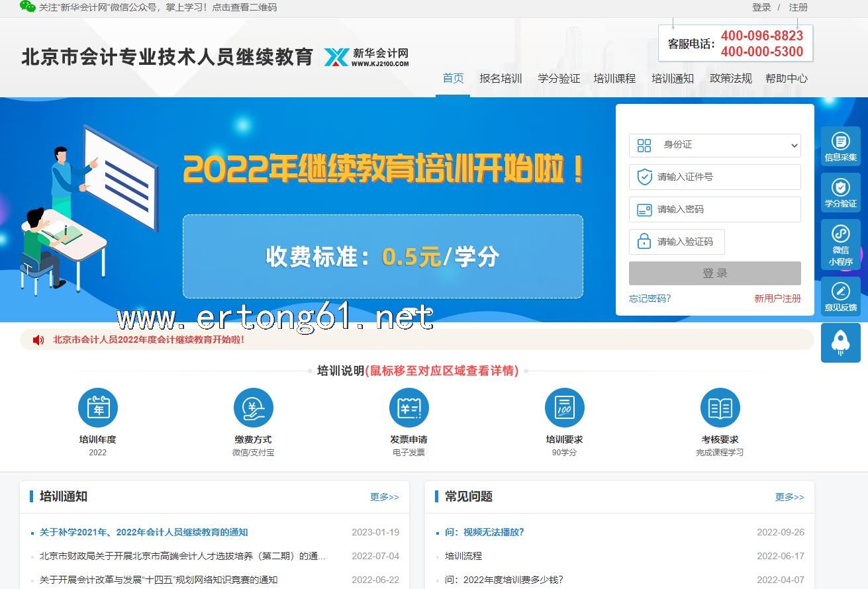The width and height of the screenshot is (868, 589).
Task: Go to the 帮助中心 navigation tab
Action: click(x=786, y=79)
